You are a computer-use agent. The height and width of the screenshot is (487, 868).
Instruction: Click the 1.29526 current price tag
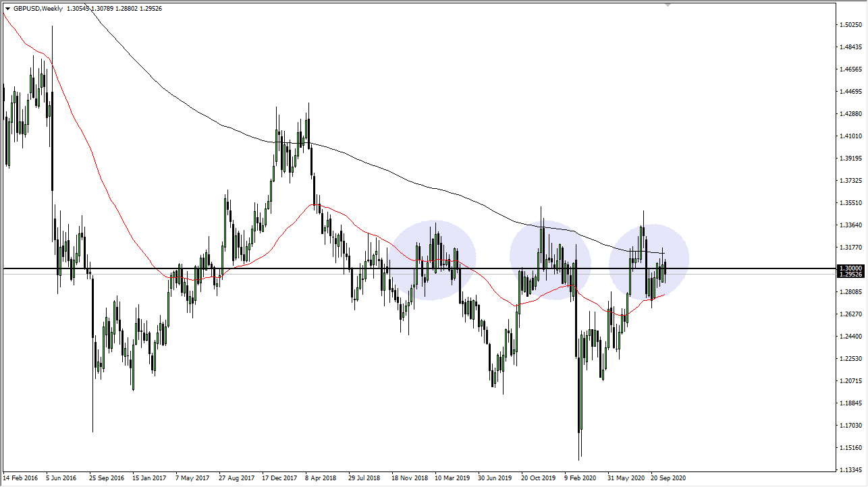tap(852, 276)
